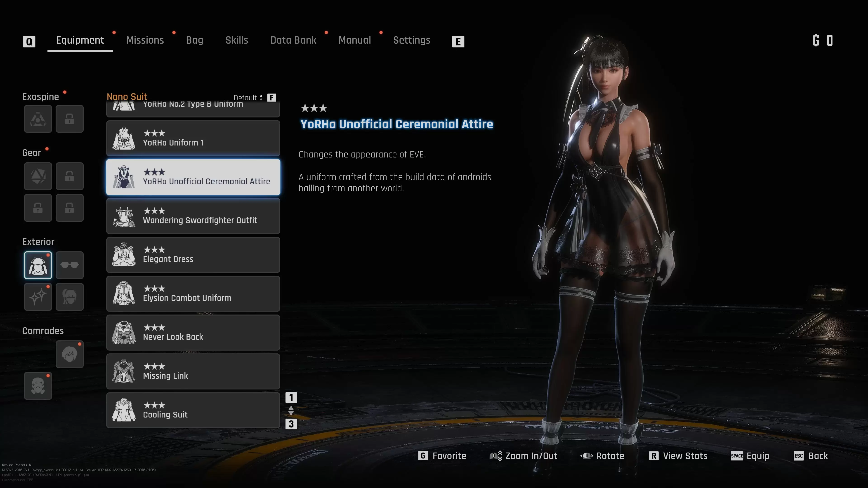
Task: Select Elysion Combat Uniform
Action: (193, 294)
